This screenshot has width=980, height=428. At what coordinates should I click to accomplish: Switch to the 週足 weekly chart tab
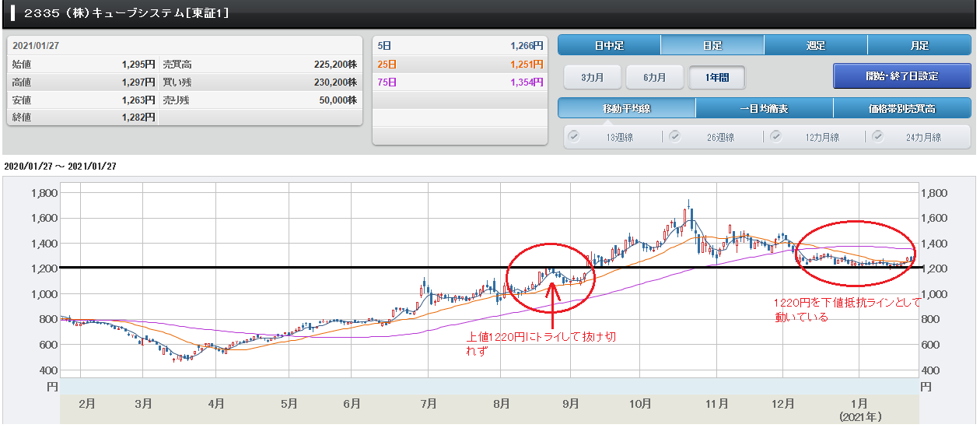815,45
